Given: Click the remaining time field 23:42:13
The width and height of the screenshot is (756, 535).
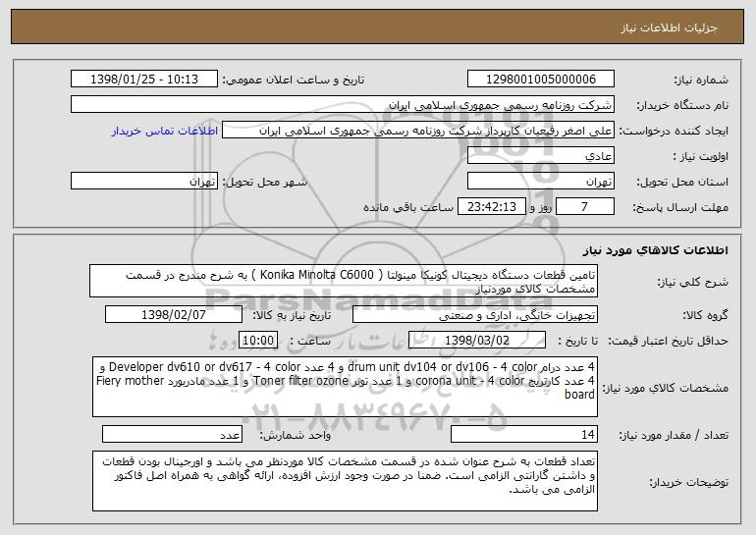Looking at the screenshot, I should click(491, 207).
